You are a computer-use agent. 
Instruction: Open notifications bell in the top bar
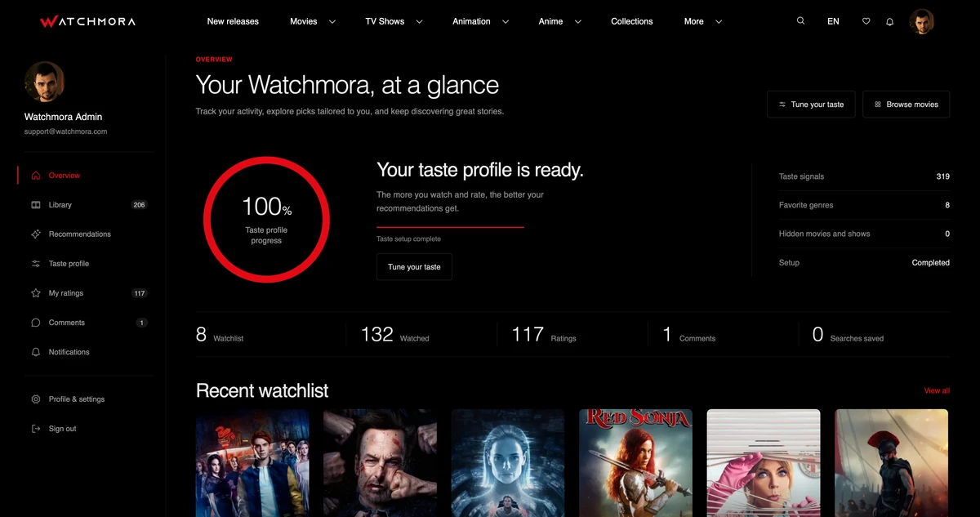tap(890, 21)
